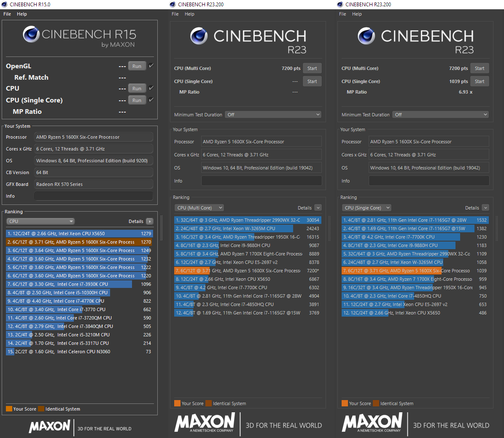This screenshot has width=504, height=438.
Task: Select the highlighted Ryzen 5 1600X entry scoring 1039
Action: (415, 271)
